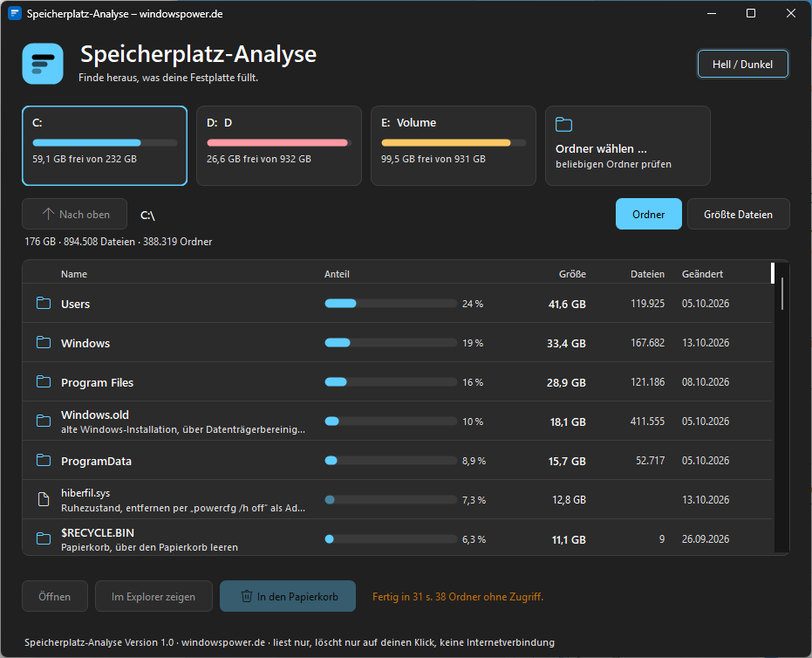Select the Windows row name
The height and width of the screenshot is (658, 812).
pos(85,344)
